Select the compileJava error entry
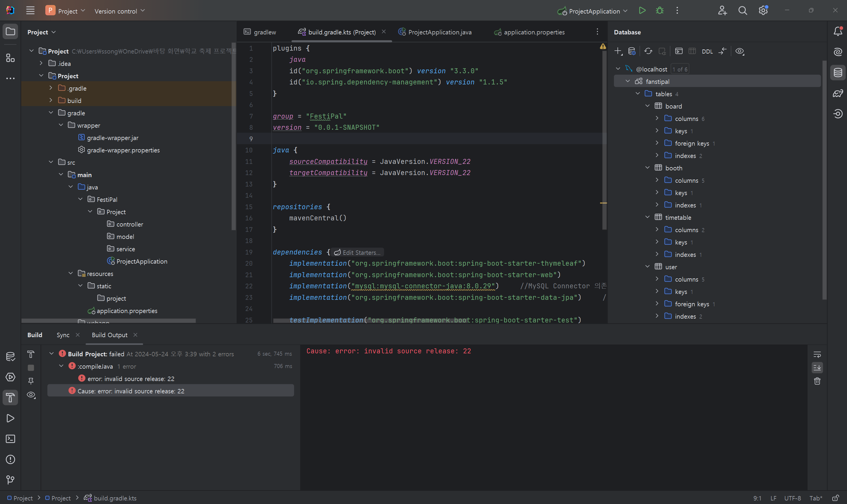Screen dimensions: 847x504 (95, 367)
